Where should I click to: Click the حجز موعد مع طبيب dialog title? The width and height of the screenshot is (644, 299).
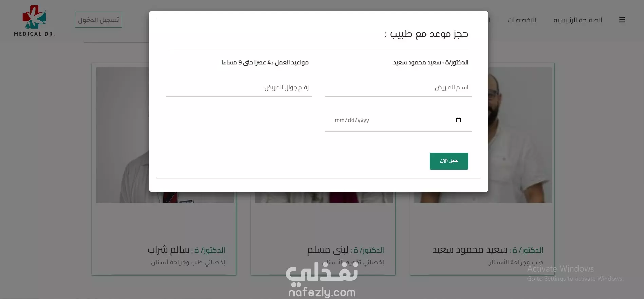pyautogui.click(x=426, y=34)
